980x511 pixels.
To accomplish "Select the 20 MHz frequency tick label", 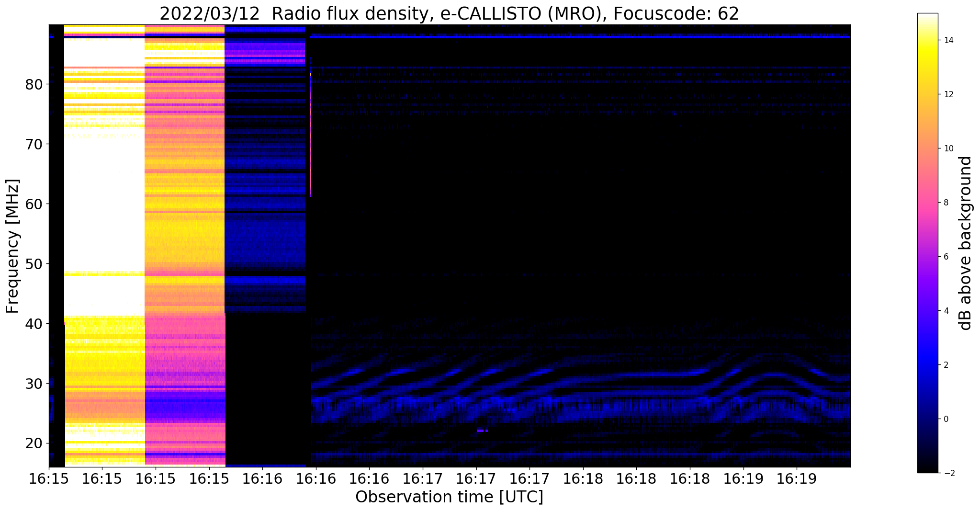I will (x=34, y=443).
